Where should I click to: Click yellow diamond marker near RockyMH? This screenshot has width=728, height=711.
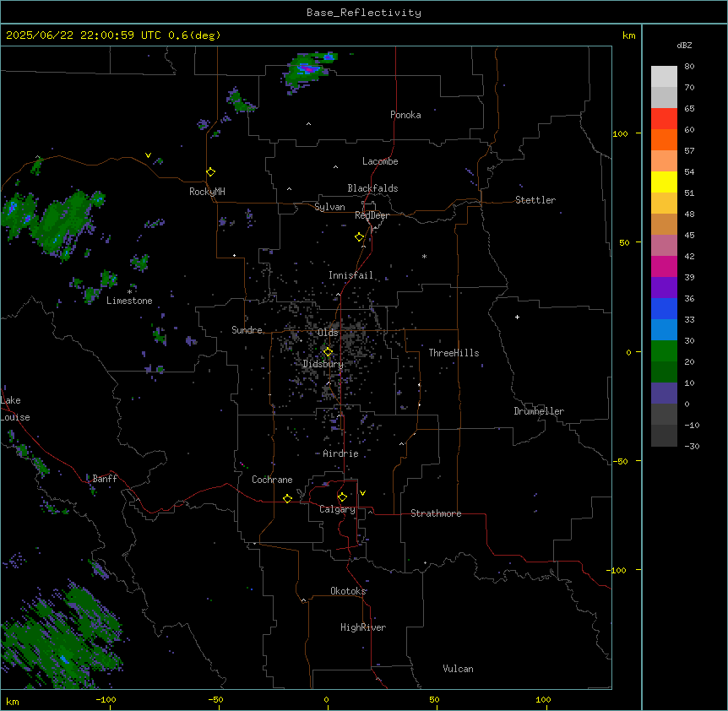[x=210, y=171]
